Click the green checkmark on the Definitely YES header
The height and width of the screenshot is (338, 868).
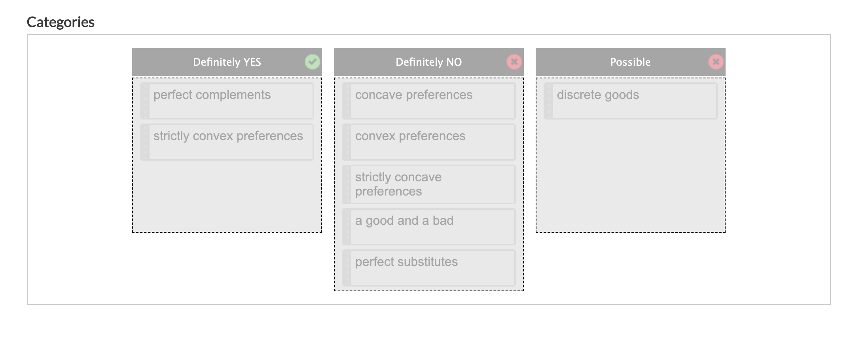click(312, 62)
